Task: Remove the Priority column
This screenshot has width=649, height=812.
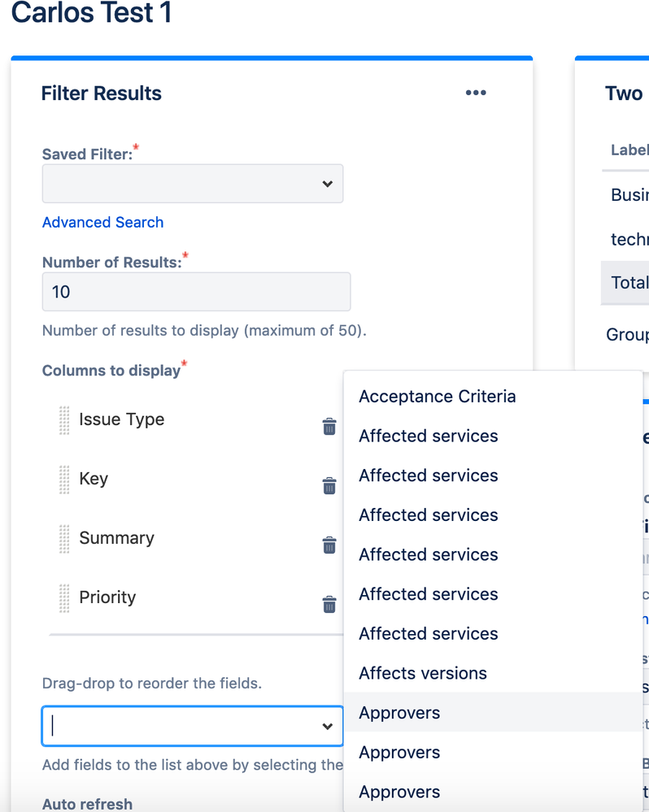Action: 329,605
